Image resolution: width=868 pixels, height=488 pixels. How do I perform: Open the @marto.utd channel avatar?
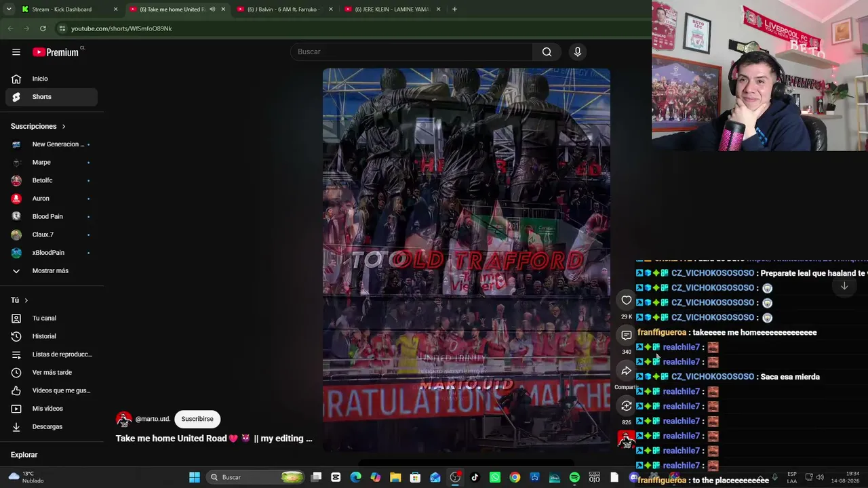click(123, 419)
